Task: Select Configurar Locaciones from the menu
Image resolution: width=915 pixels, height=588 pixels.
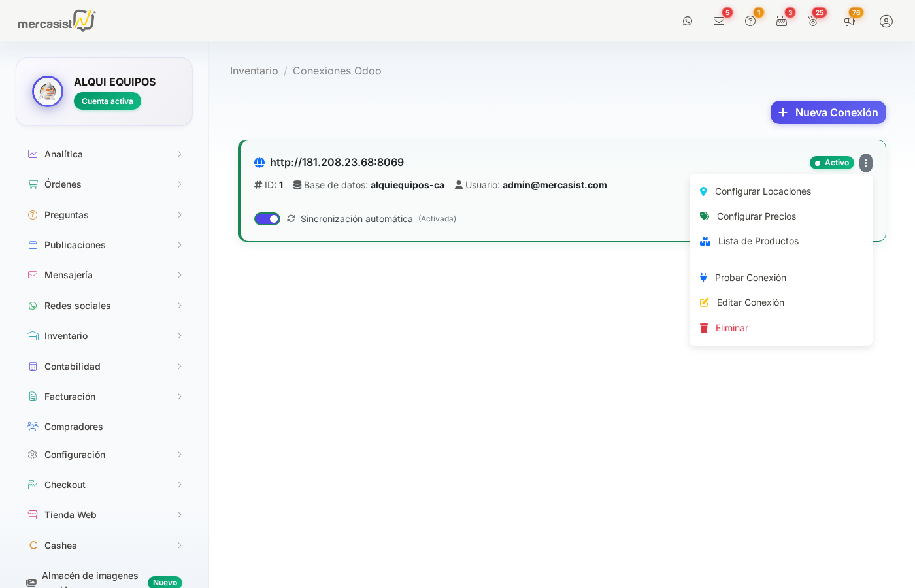Action: click(x=763, y=191)
